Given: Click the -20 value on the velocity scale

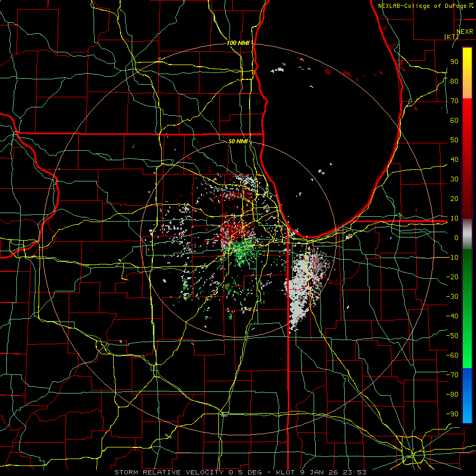Looking at the screenshot, I should point(452,277).
